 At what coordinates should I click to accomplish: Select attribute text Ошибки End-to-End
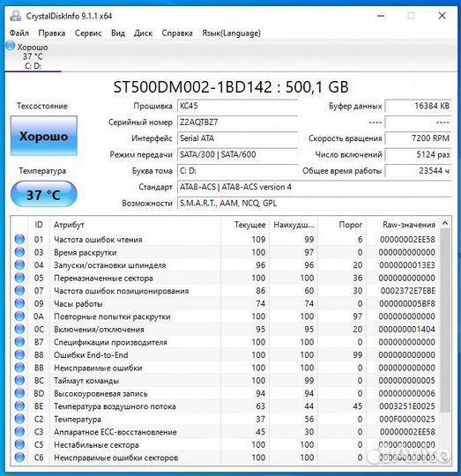[91, 355]
